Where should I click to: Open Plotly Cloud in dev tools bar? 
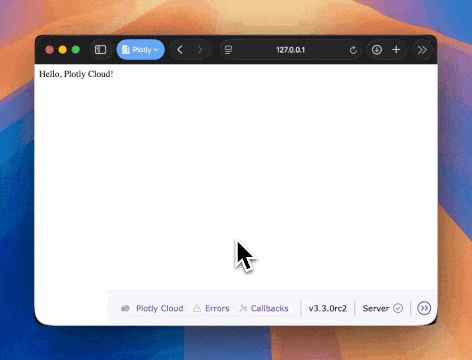(160, 308)
